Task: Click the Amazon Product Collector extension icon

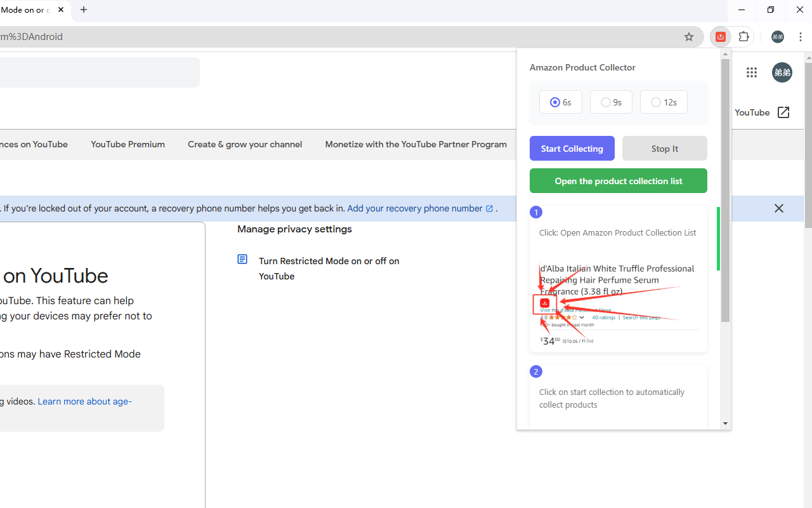Action: click(720, 37)
